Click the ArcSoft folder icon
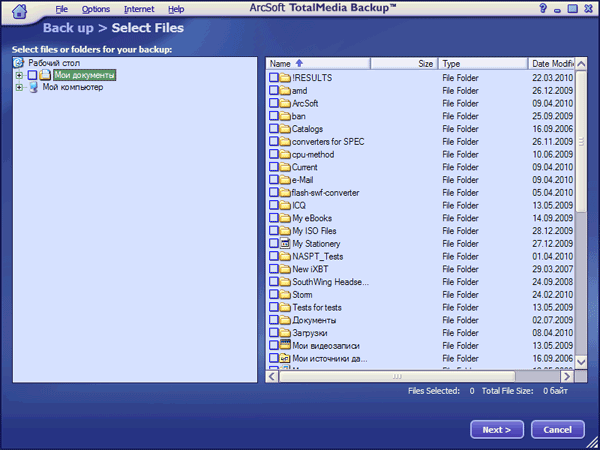Image resolution: width=600 pixels, height=450 pixels. click(285, 103)
